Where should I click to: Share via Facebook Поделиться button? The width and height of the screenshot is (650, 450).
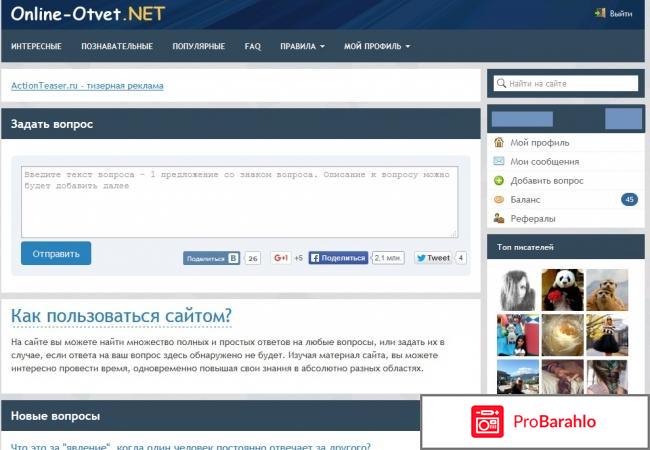[x=338, y=258]
